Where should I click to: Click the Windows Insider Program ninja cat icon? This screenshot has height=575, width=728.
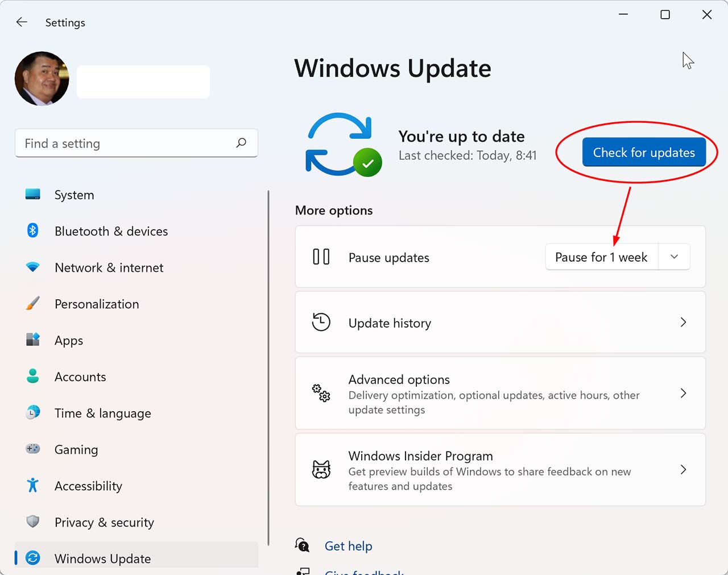point(322,470)
